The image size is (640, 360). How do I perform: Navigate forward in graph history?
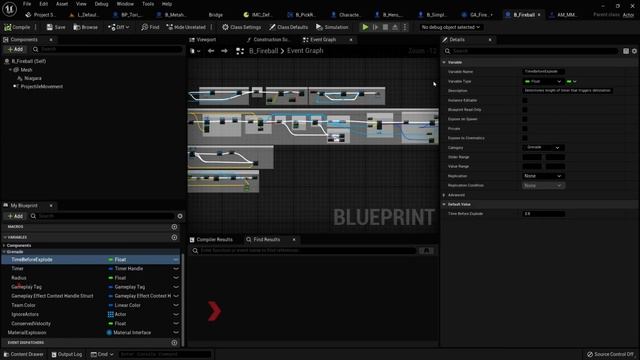pyautogui.click(x=224, y=51)
